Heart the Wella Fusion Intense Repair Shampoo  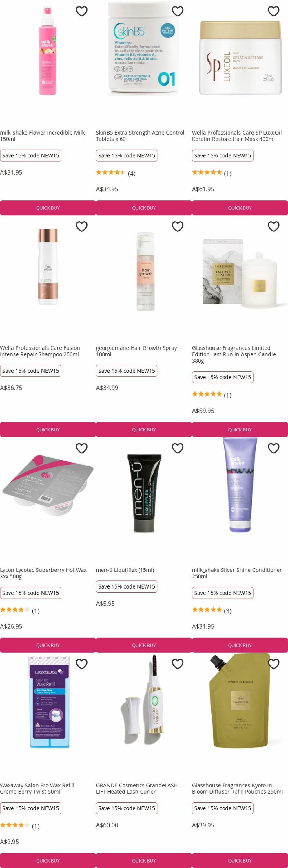pos(82,227)
